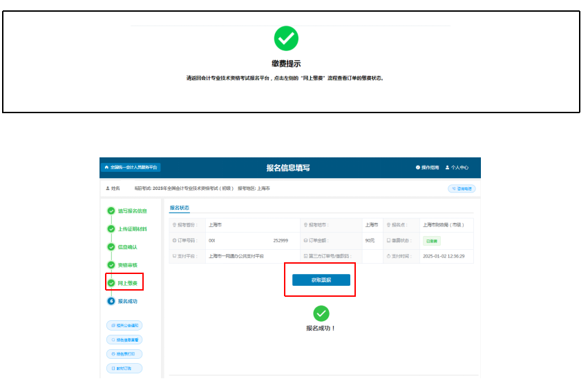Click the large green 报名成功 checkmark icon
Image resolution: width=588 pixels, height=381 pixels.
click(321, 313)
